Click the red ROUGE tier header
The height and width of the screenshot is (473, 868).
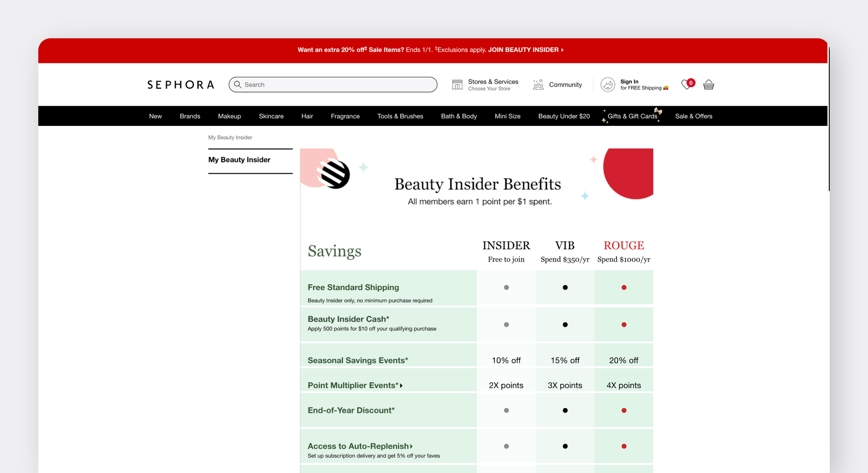(x=624, y=245)
